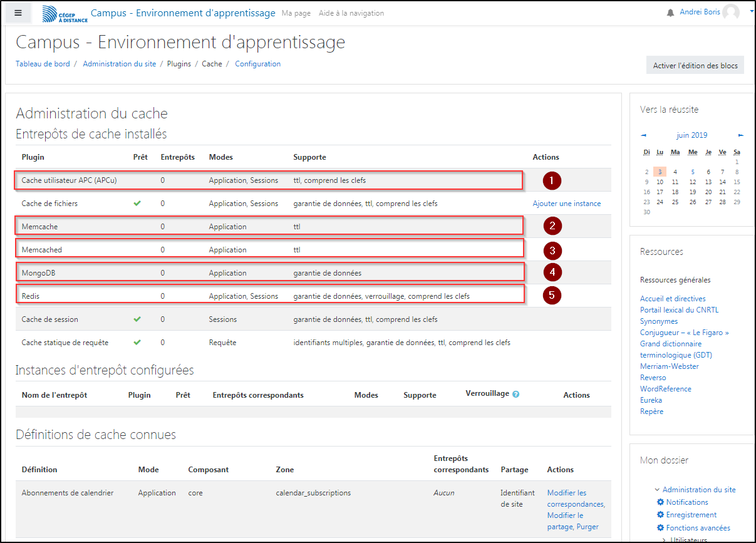Click the notification bell icon
Viewport: 756px width, 543px height.
[670, 13]
